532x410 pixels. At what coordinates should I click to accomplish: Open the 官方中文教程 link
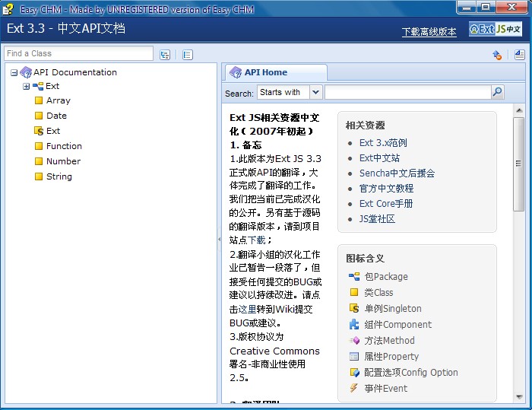point(386,188)
